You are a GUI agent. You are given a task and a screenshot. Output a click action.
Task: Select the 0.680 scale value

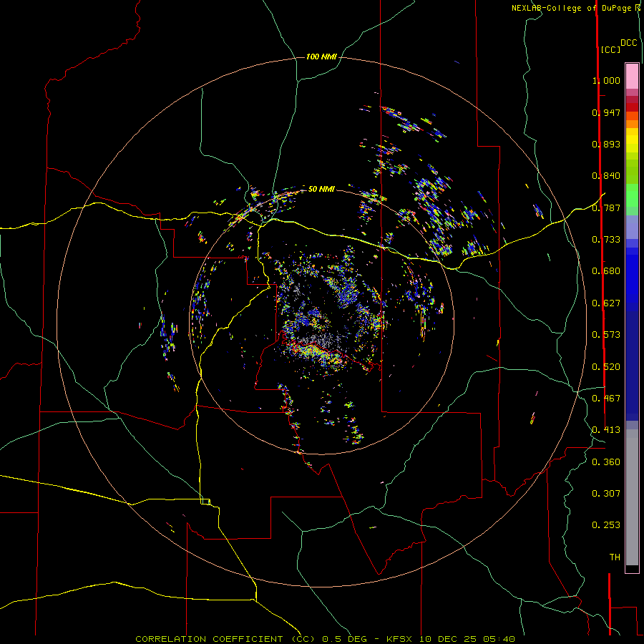coord(606,271)
